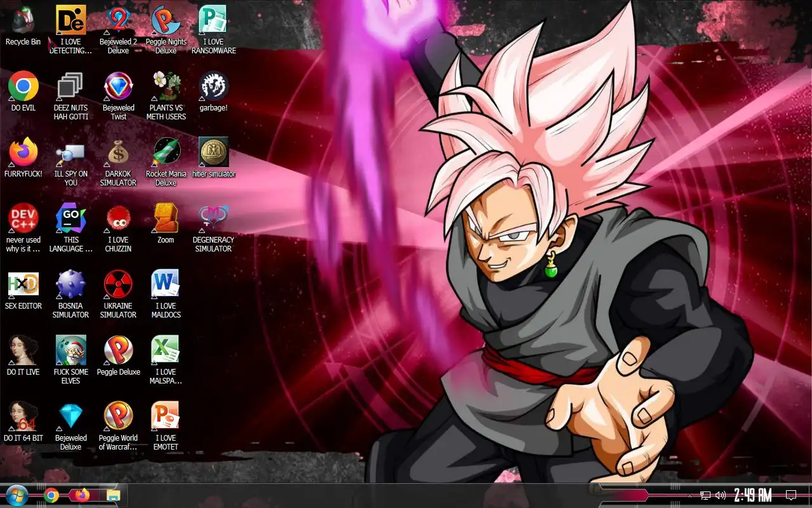This screenshot has height=508, width=812.
Task: Open the Start menu orb
Action: tap(16, 495)
